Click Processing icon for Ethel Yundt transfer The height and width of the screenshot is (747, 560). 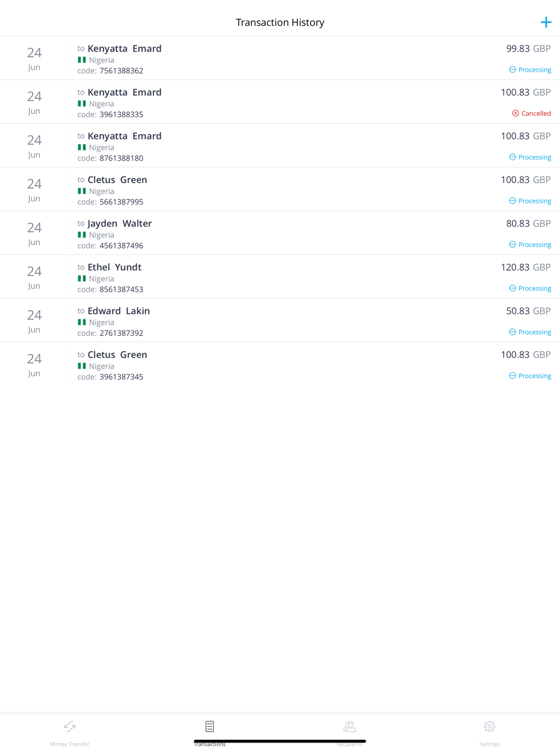pyautogui.click(x=512, y=288)
